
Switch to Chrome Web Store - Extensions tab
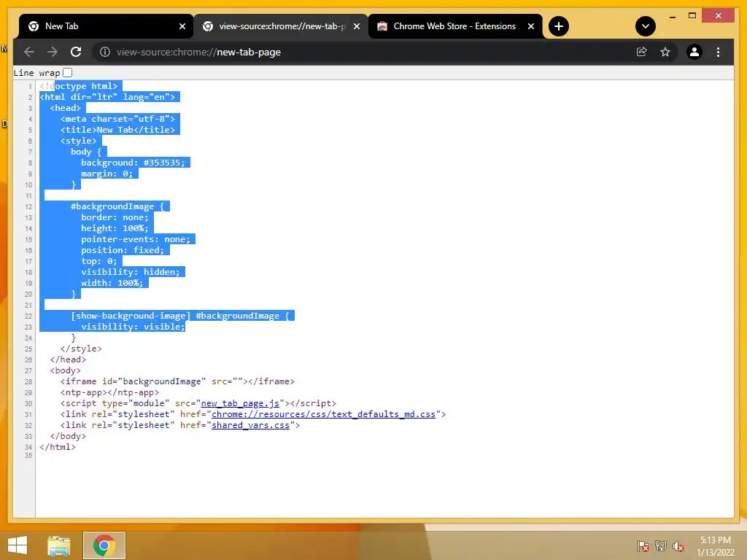pos(455,26)
